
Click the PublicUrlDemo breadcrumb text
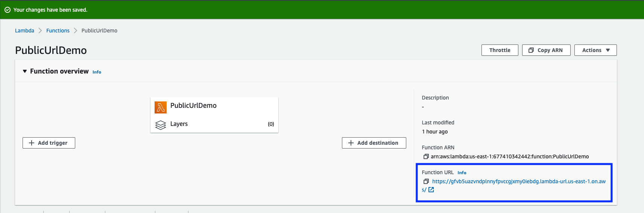point(99,31)
